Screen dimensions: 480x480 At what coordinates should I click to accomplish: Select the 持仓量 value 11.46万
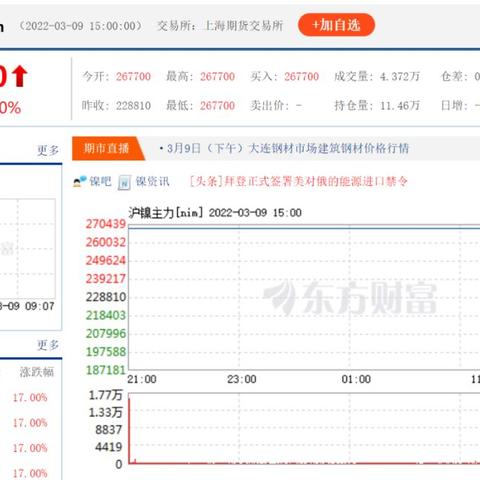[x=400, y=106]
